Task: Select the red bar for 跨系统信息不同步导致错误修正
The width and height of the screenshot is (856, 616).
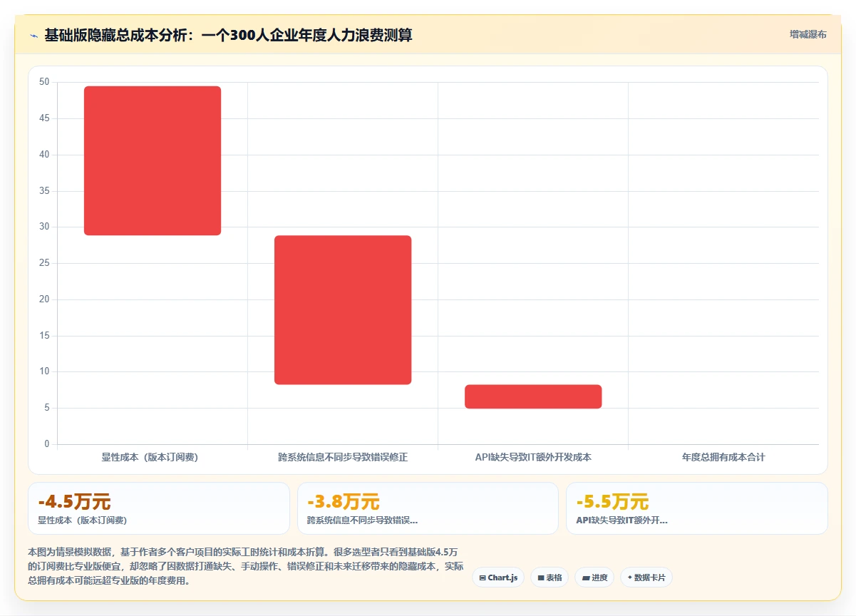Action: (x=343, y=310)
